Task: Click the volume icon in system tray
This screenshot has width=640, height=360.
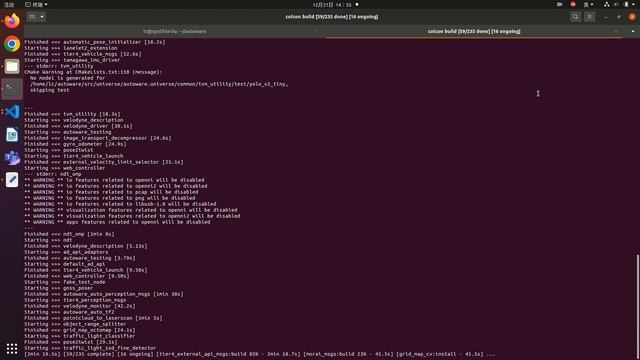Action: 616,4
